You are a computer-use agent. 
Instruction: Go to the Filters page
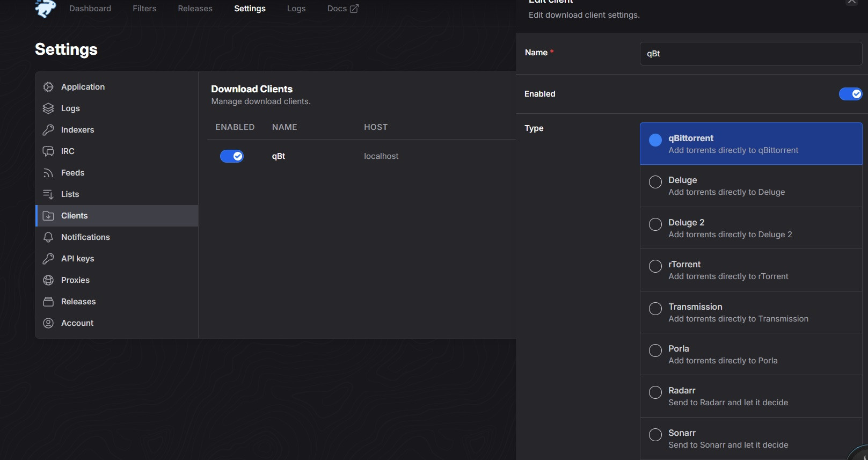(x=144, y=9)
